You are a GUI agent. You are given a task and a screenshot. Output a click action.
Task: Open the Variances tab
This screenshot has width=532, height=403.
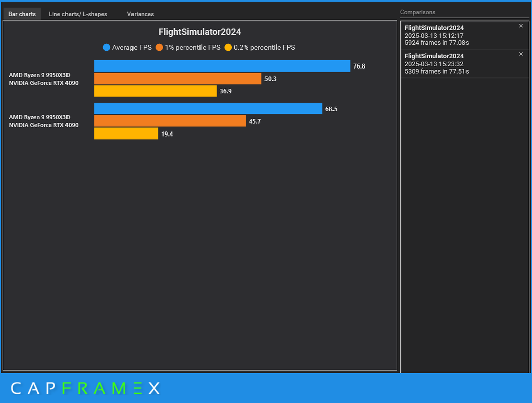point(141,14)
